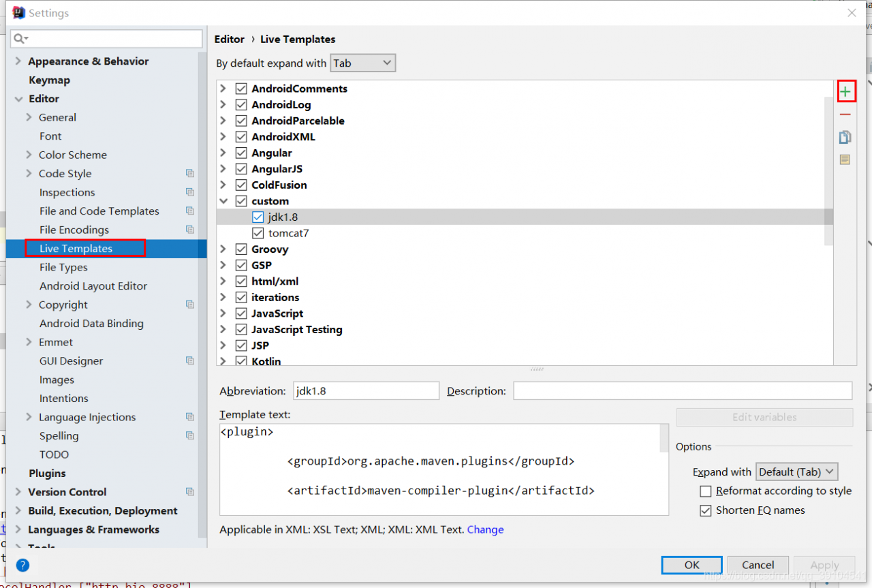Go to Inspections settings page
872x588 pixels.
(67, 193)
